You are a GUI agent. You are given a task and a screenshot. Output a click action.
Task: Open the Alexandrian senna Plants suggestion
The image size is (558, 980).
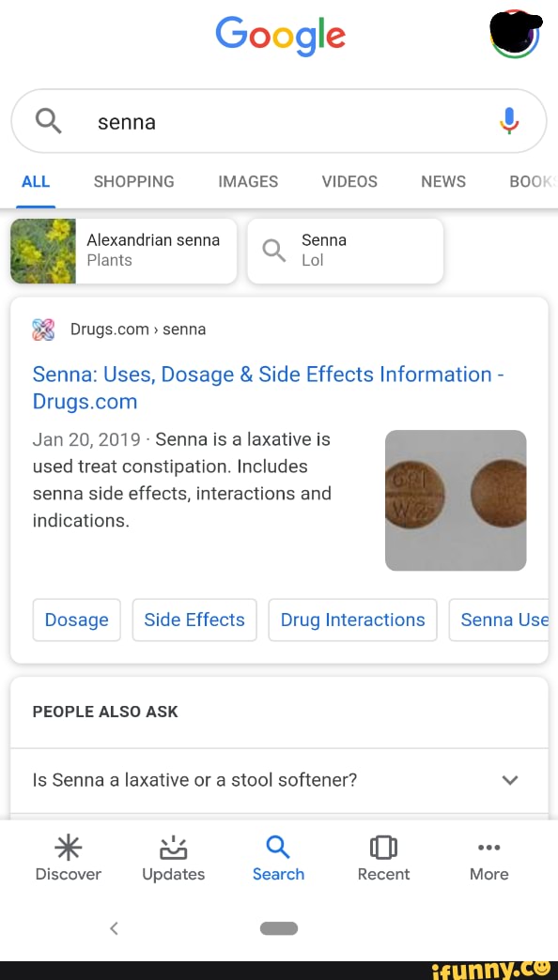123,251
